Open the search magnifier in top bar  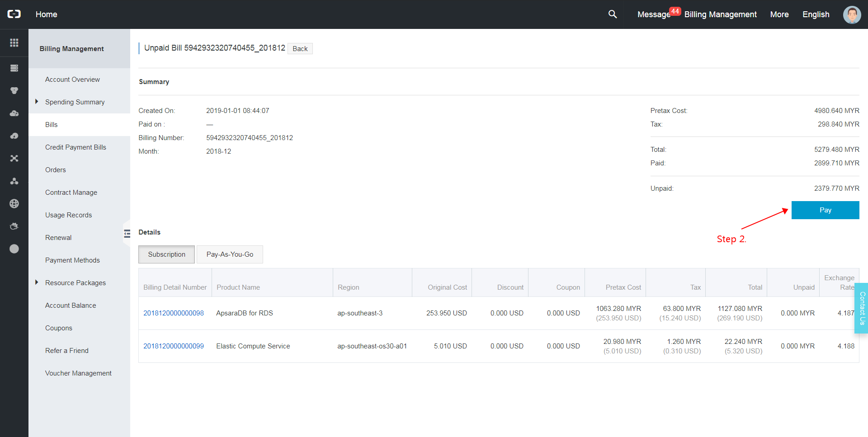point(613,14)
